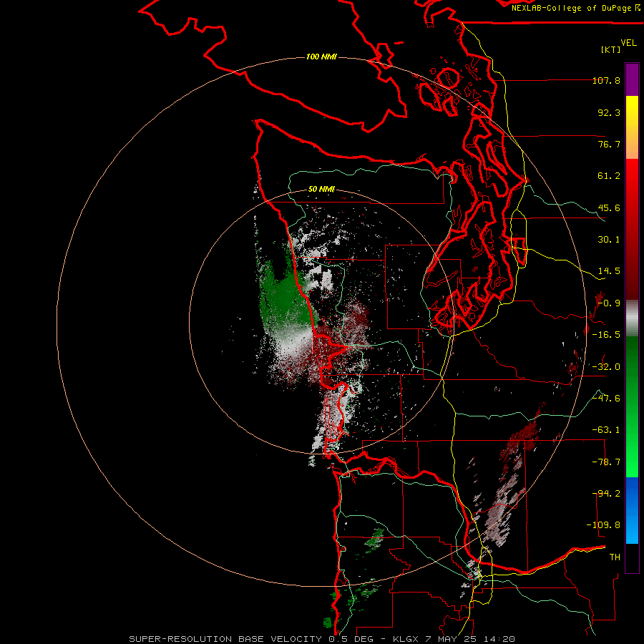
Task: Click the 50 NMI range ring label
Action: coord(321,189)
